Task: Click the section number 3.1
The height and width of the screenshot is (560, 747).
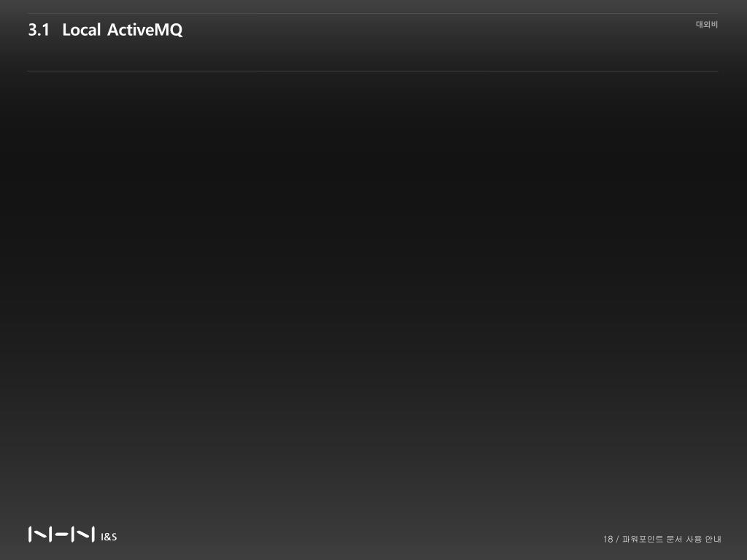Action: click(x=39, y=29)
